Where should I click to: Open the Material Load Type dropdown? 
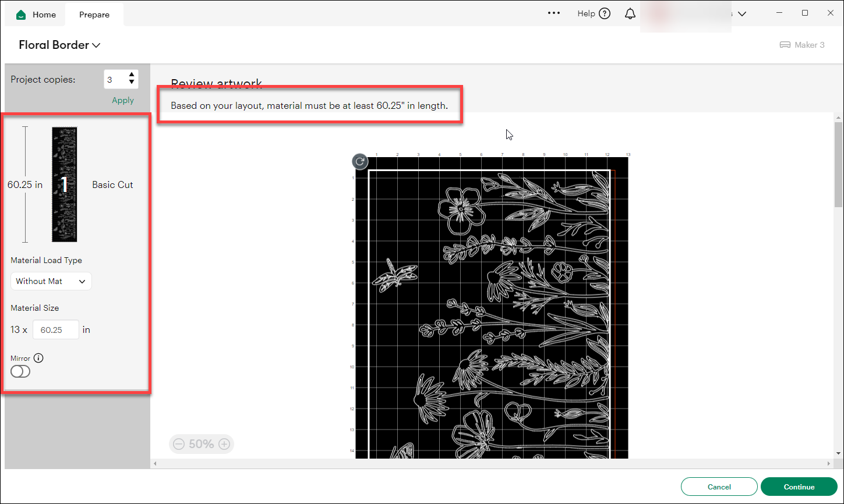[51, 281]
